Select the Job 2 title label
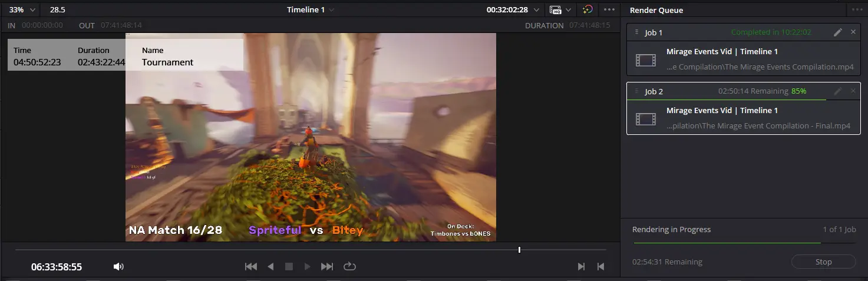 pos(654,91)
